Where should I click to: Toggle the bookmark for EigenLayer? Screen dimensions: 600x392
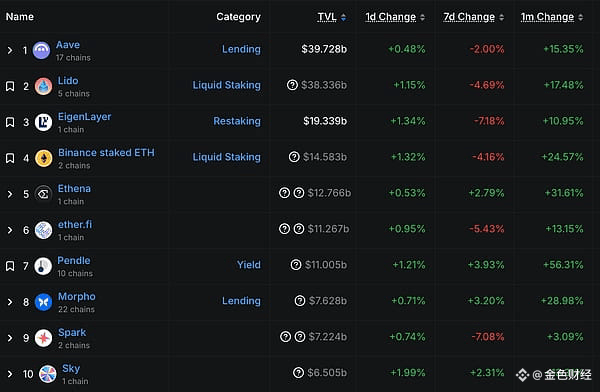(10, 122)
